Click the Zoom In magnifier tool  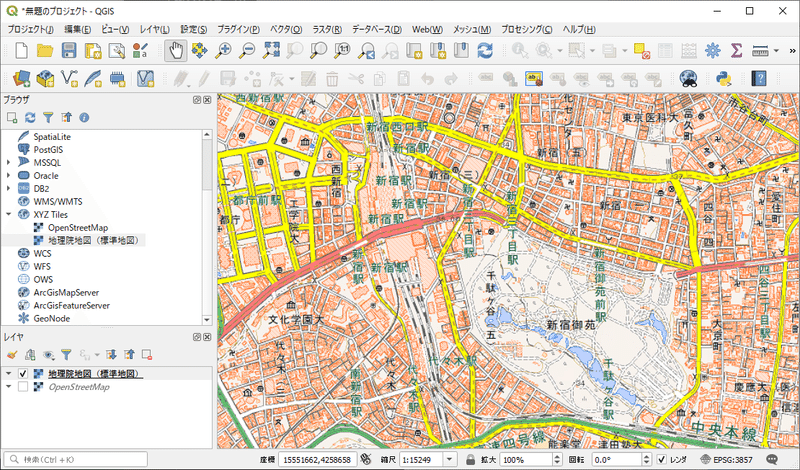(x=225, y=49)
